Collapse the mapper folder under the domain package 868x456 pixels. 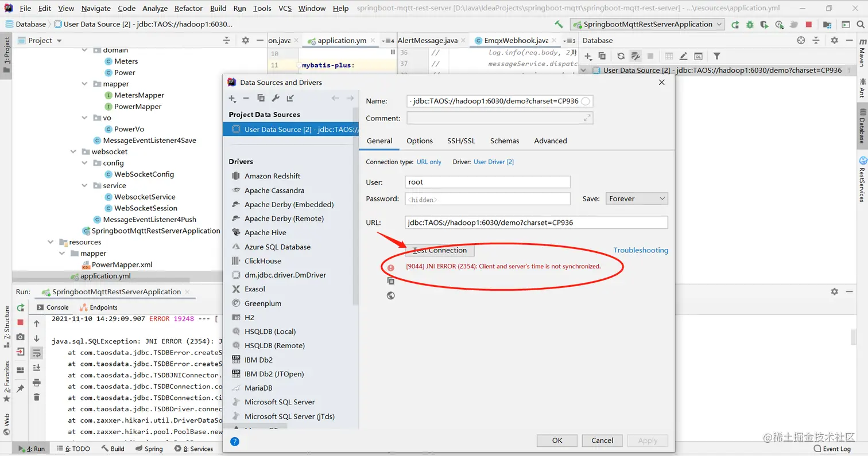click(85, 84)
